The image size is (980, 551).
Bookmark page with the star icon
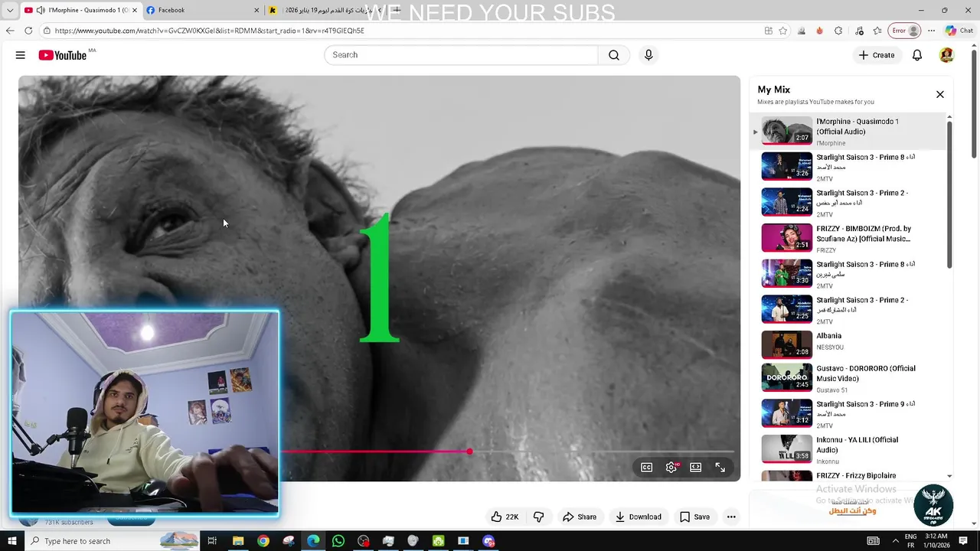(782, 31)
